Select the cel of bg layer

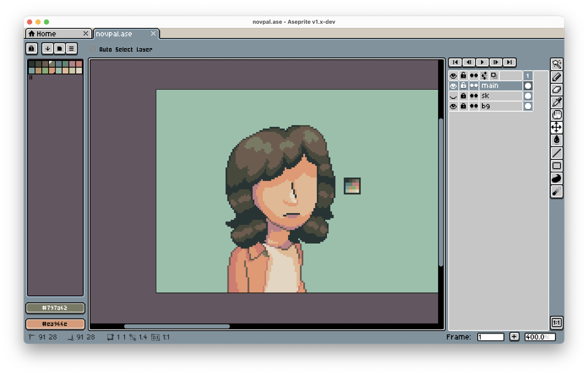(528, 106)
